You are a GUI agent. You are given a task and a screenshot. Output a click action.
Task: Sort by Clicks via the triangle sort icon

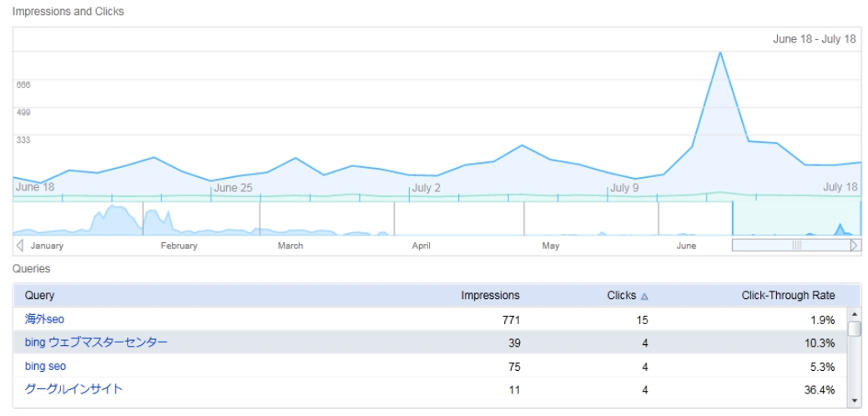tap(643, 297)
